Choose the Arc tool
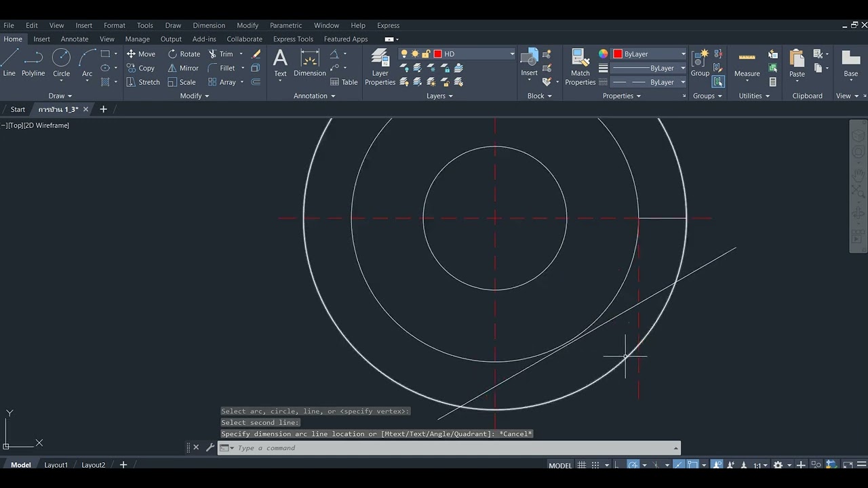868x488 pixels. 87,63
